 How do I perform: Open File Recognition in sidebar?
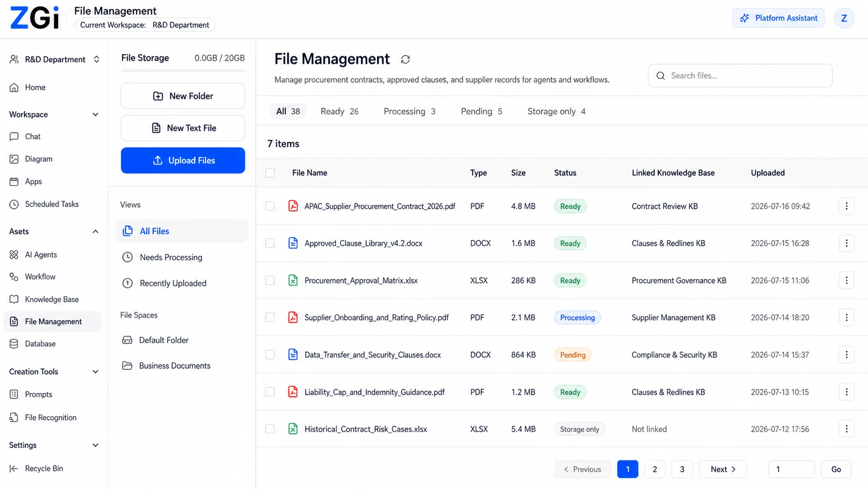pos(50,417)
